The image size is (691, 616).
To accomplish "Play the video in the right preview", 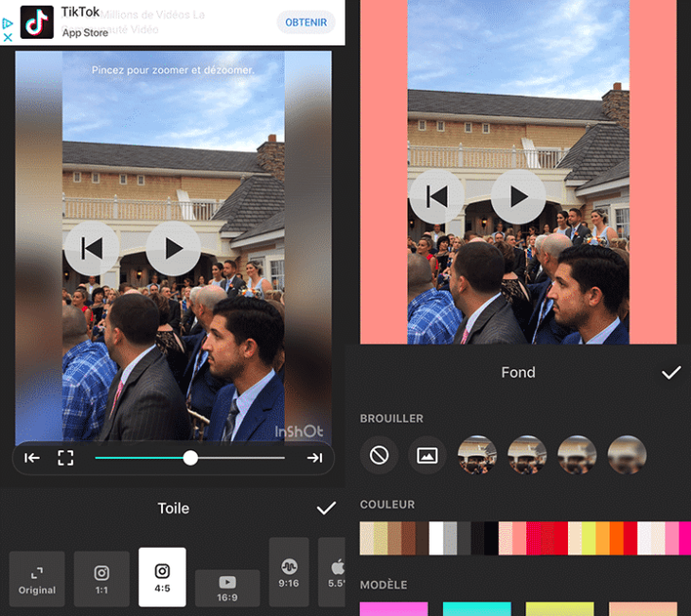I will tap(518, 197).
